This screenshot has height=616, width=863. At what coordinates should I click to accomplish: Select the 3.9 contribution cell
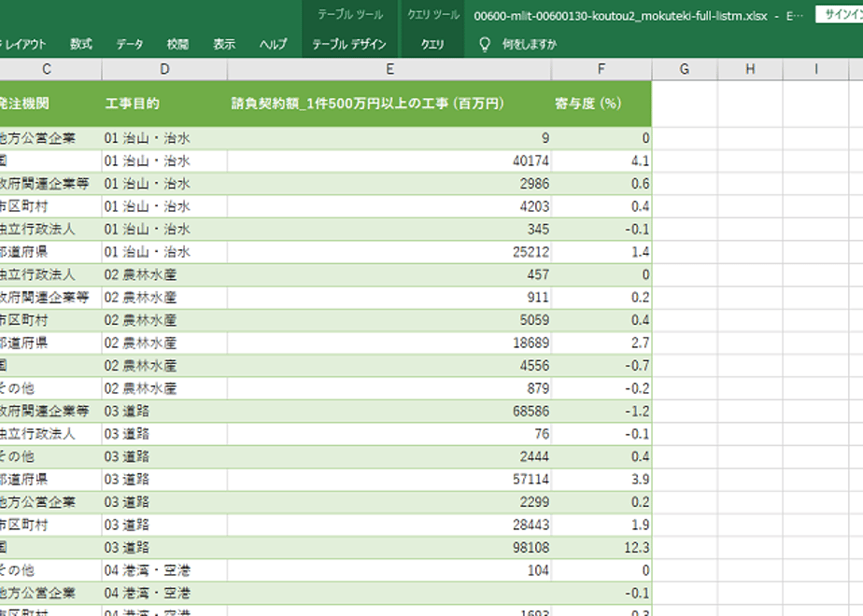tap(601, 480)
